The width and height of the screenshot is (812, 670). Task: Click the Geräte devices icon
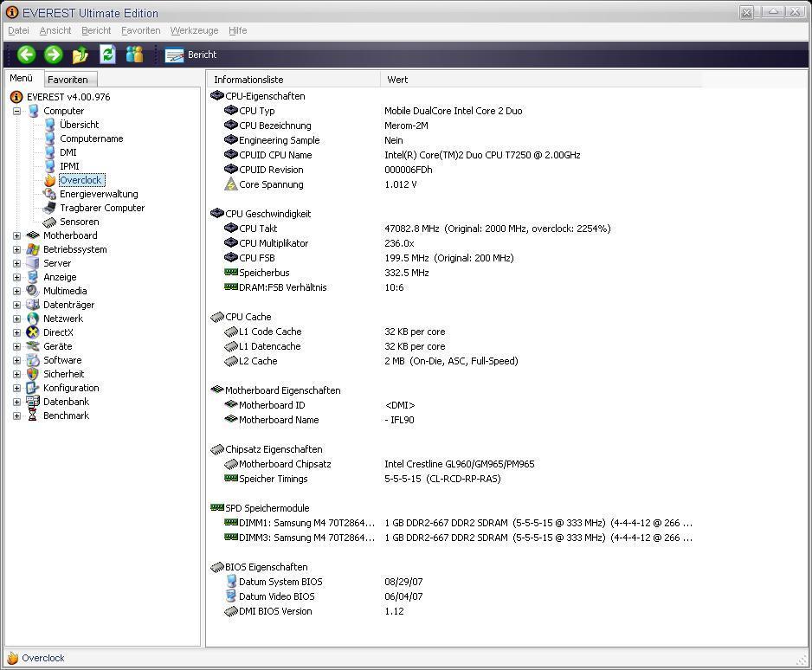(x=33, y=346)
